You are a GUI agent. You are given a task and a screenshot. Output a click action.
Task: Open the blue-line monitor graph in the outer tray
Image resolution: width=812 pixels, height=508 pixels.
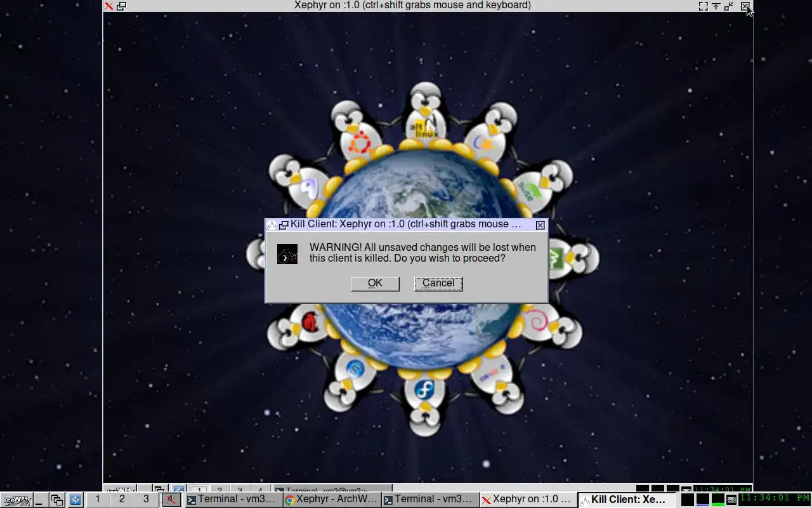coord(703,499)
